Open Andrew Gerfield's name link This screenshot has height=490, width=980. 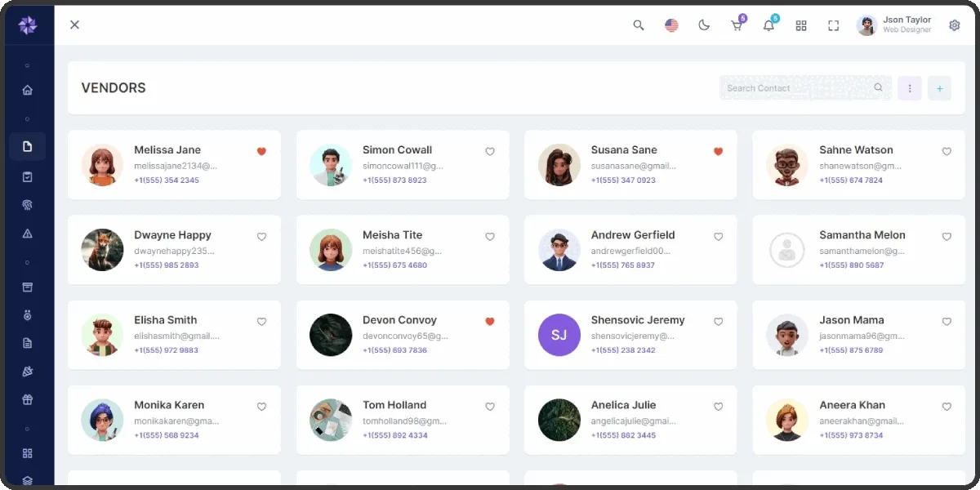coord(633,234)
